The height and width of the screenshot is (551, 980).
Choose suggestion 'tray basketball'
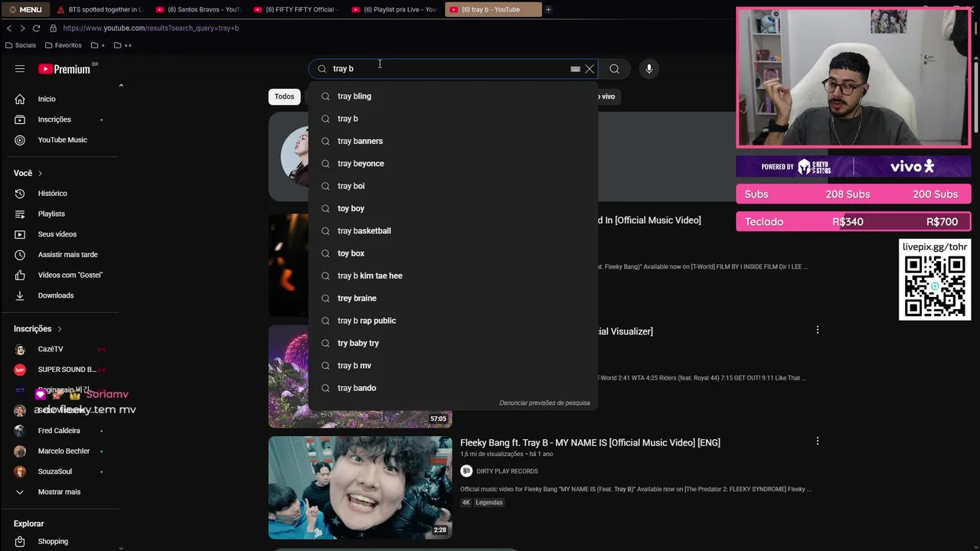pos(453,231)
